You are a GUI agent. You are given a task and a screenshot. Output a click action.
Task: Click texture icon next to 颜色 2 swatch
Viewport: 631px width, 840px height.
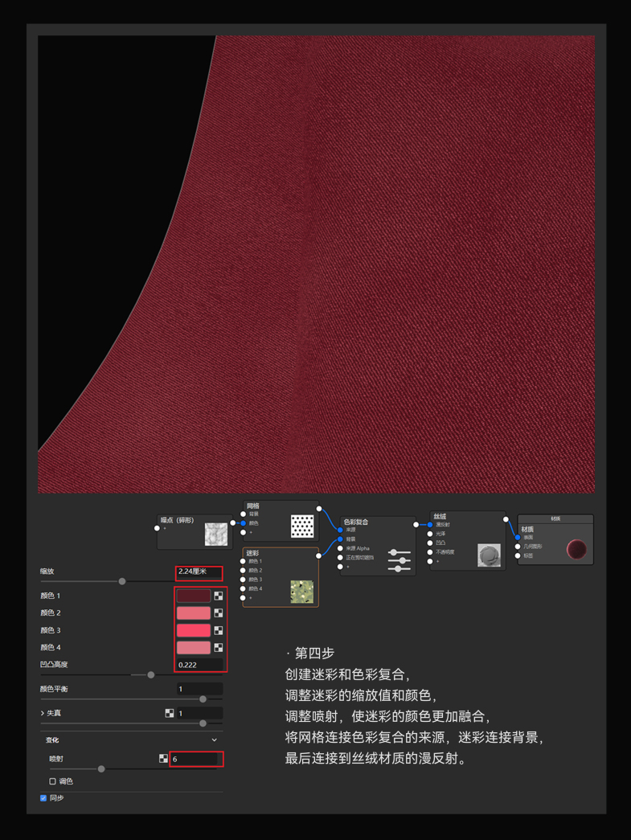tap(219, 613)
